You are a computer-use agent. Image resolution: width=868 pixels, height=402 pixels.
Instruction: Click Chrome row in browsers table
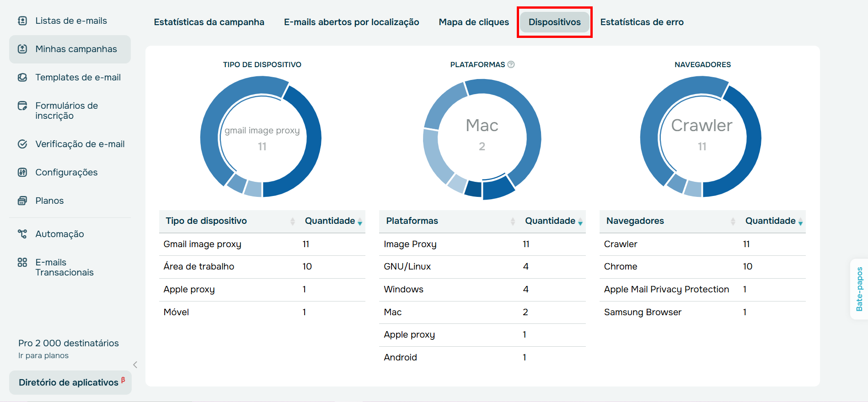[x=702, y=267]
